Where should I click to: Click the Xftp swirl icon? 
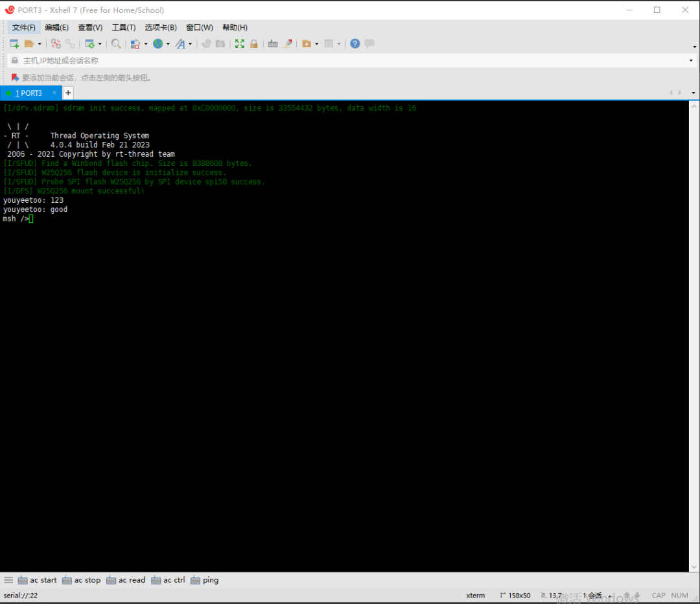[206, 44]
